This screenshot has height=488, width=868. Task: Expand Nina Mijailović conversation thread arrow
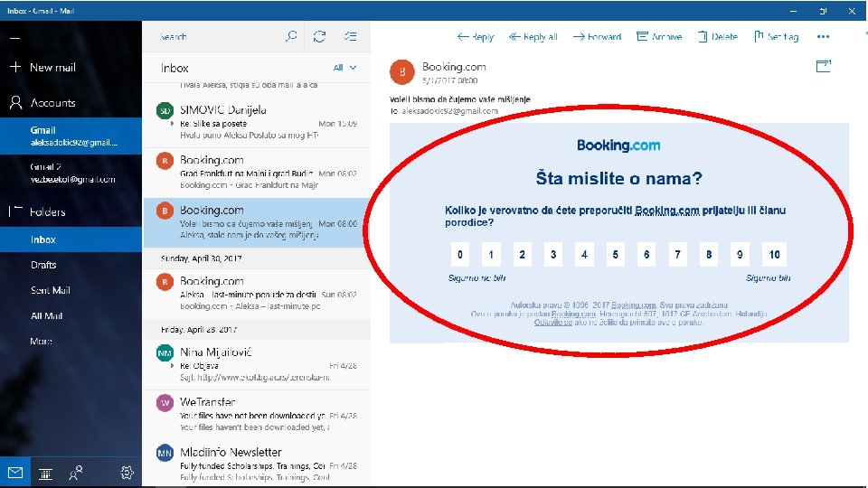tap(173, 366)
